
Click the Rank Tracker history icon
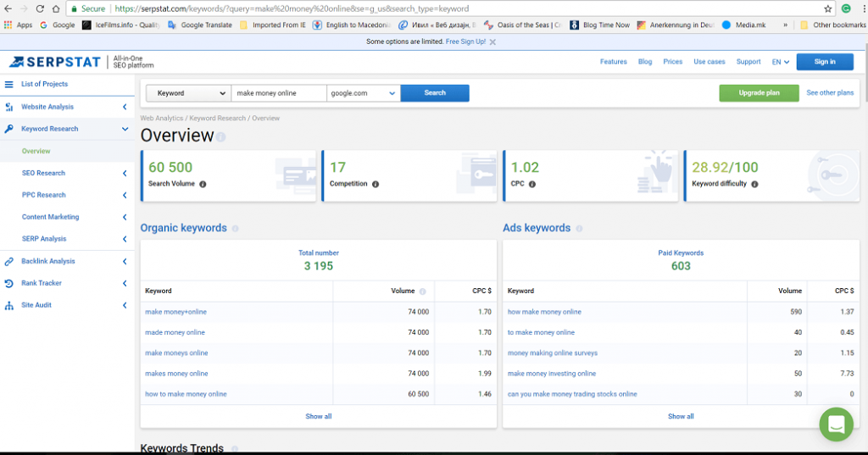tap(8, 283)
